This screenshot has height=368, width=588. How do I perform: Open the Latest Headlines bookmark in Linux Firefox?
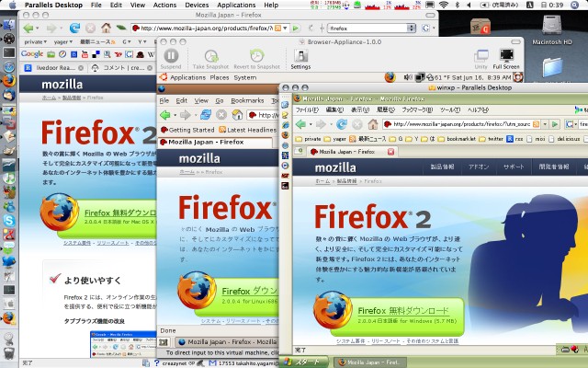(x=249, y=130)
